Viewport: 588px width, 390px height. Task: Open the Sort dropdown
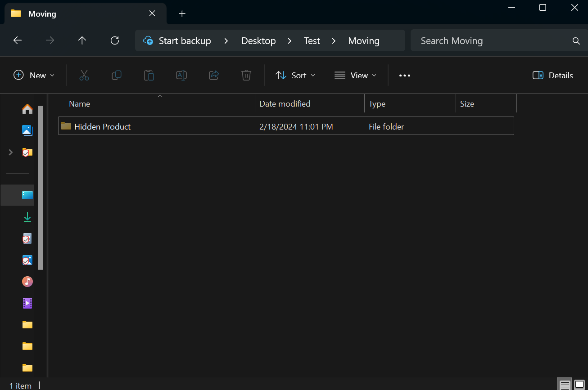pyautogui.click(x=295, y=75)
